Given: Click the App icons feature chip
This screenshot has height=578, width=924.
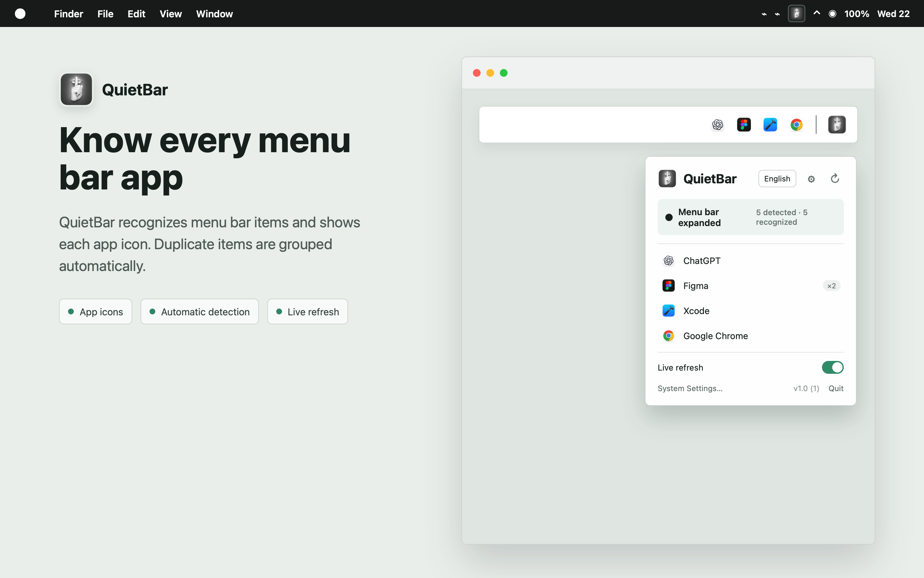Looking at the screenshot, I should (96, 311).
